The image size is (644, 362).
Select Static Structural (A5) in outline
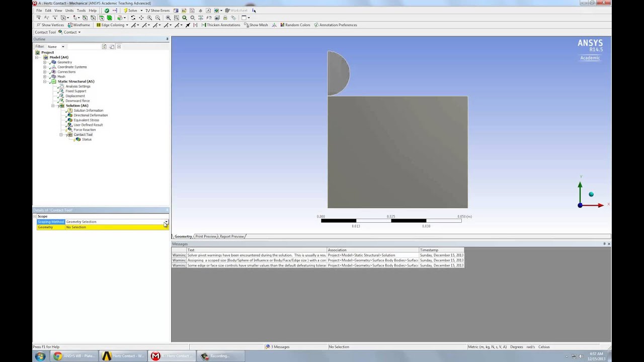pyautogui.click(x=76, y=81)
